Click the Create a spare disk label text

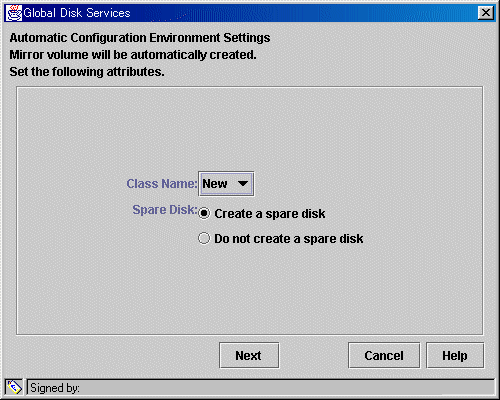[270, 214]
